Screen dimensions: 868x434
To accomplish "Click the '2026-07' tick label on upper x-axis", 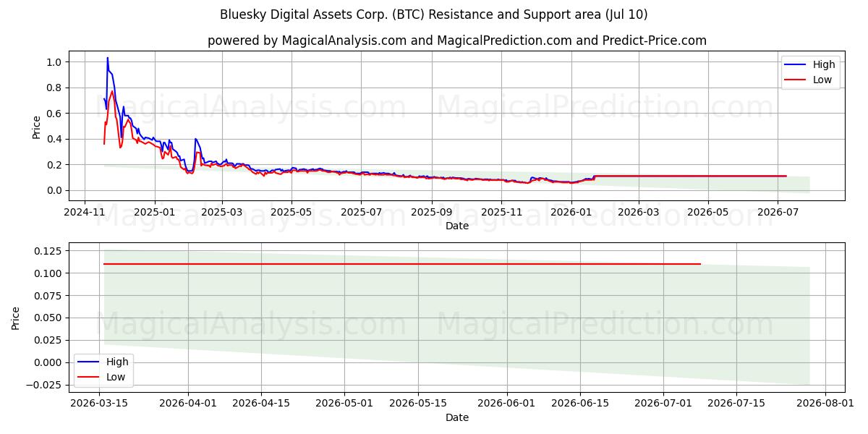I will pos(777,212).
